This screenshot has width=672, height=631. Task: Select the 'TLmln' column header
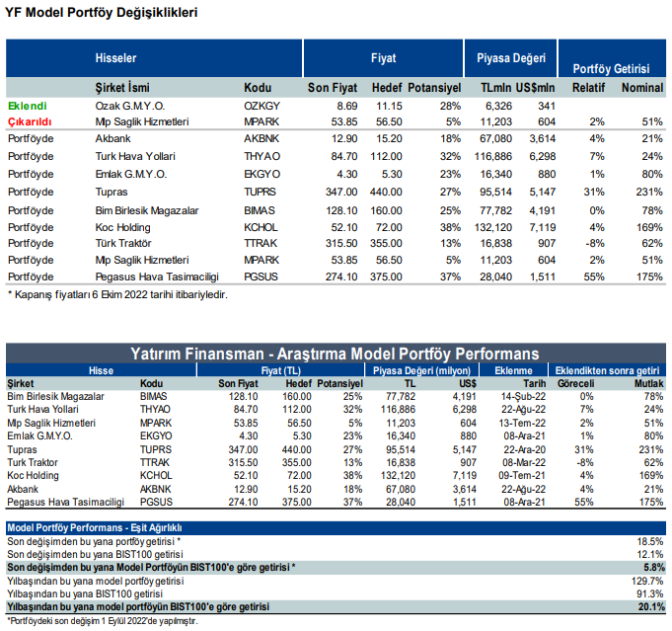[495, 88]
